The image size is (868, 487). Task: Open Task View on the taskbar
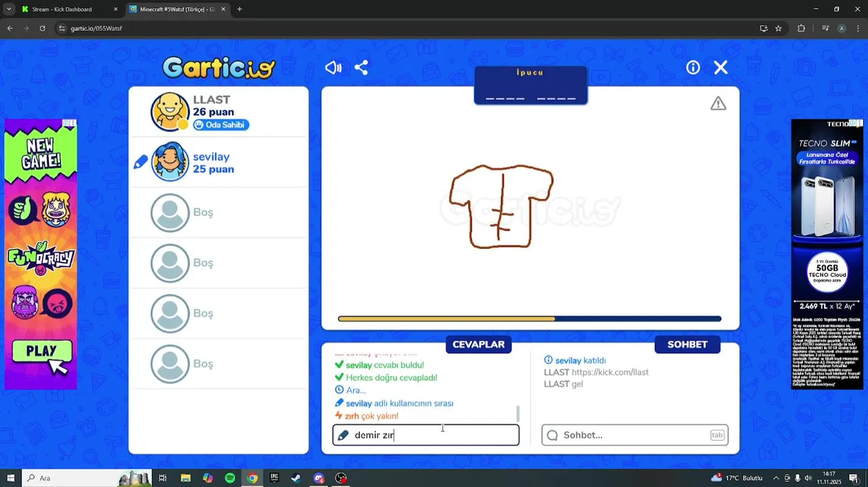162,478
